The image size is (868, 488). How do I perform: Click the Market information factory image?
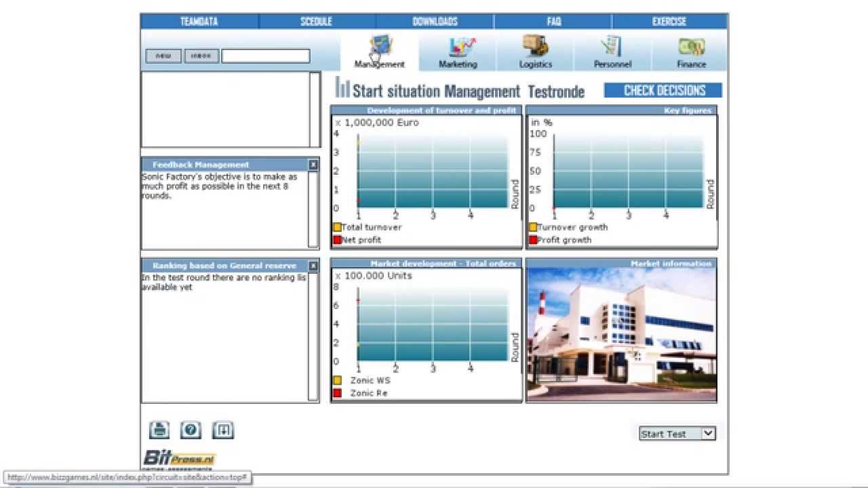(x=621, y=334)
